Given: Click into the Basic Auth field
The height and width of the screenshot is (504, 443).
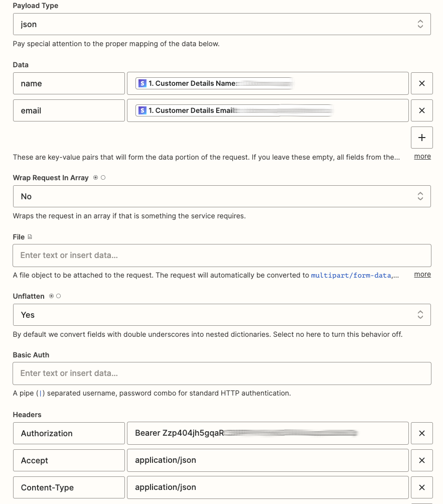Looking at the screenshot, I should 221,373.
